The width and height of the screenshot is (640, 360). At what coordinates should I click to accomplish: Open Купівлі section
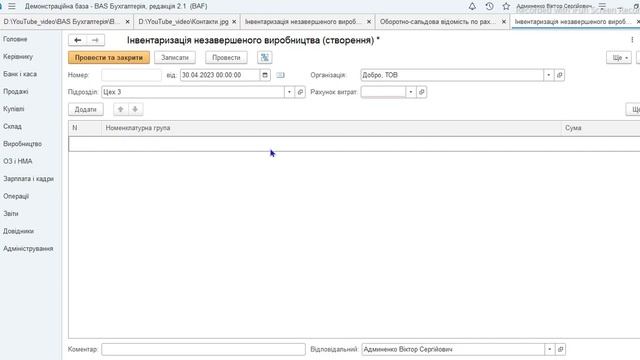(x=13, y=109)
